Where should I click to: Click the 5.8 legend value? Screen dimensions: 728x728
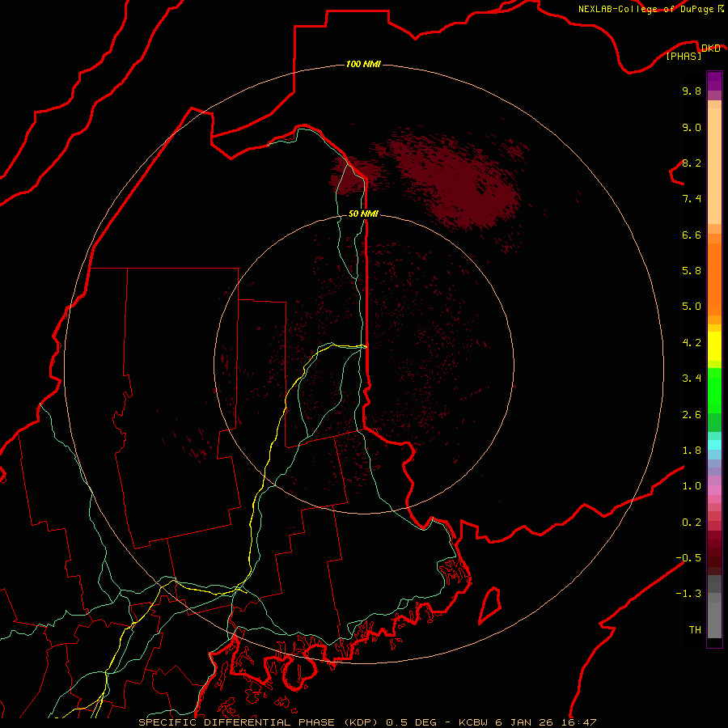coord(692,271)
